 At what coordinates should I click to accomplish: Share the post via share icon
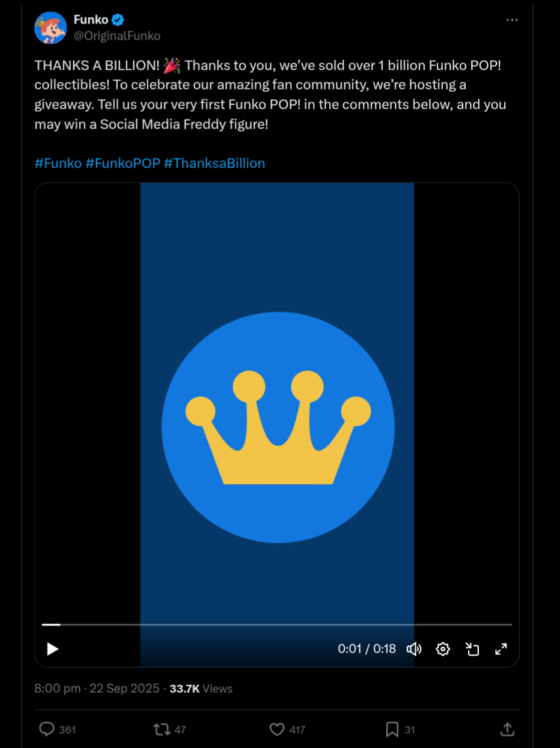tap(508, 729)
